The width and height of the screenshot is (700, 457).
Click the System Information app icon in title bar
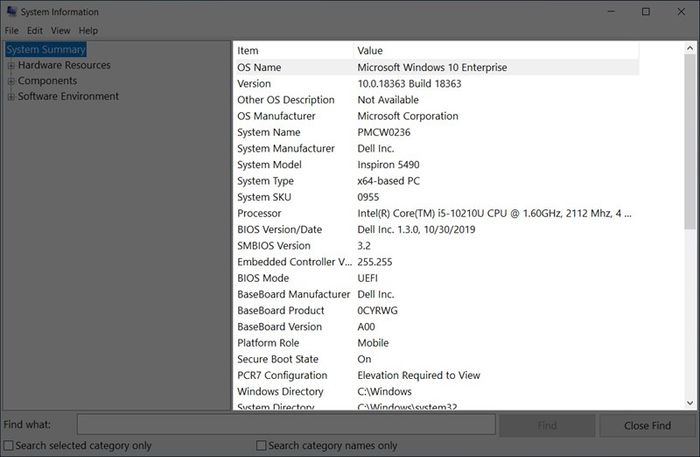click(12, 11)
